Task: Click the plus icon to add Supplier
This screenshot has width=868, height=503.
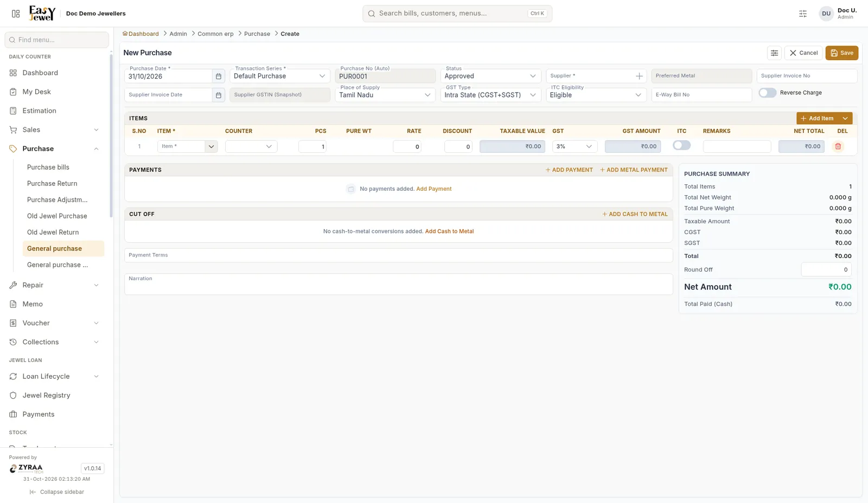Action: pos(639,76)
